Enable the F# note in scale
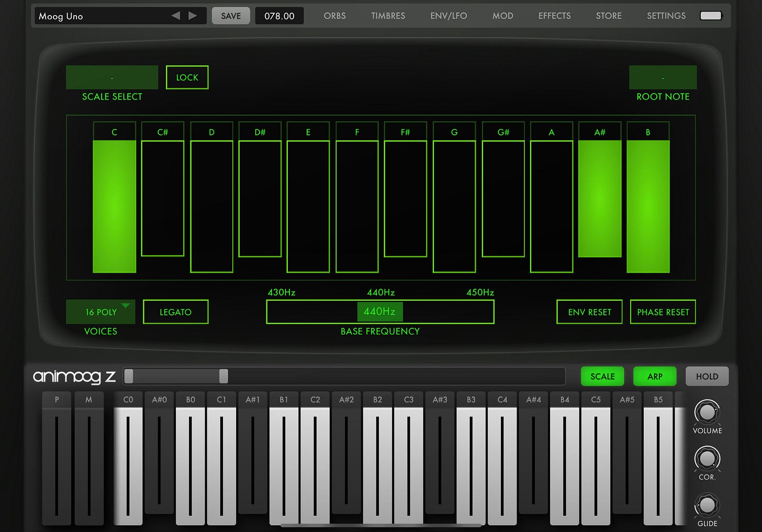The height and width of the screenshot is (532, 762). click(x=406, y=189)
